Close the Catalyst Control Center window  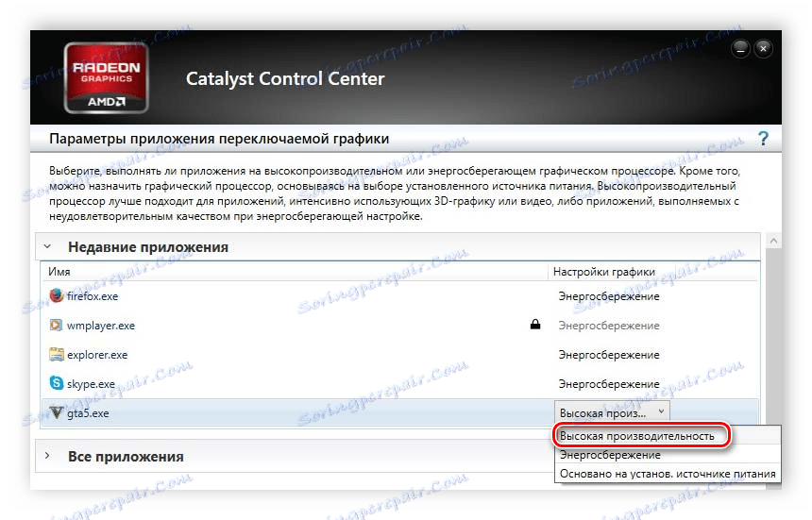pos(763,49)
